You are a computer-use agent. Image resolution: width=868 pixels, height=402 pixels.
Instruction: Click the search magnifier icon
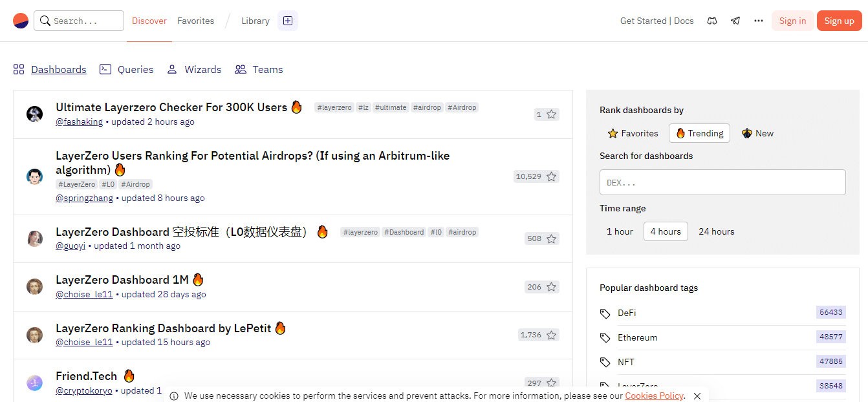tap(45, 21)
